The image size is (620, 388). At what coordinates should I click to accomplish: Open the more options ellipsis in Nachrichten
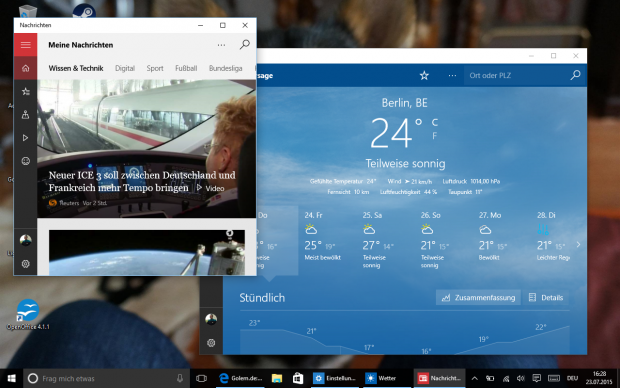[x=221, y=45]
